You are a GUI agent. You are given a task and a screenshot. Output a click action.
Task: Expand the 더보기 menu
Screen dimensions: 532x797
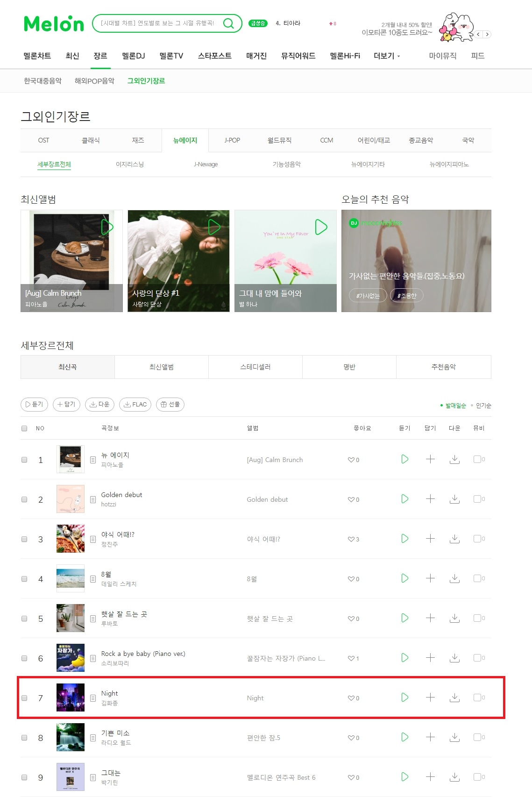pyautogui.click(x=387, y=56)
